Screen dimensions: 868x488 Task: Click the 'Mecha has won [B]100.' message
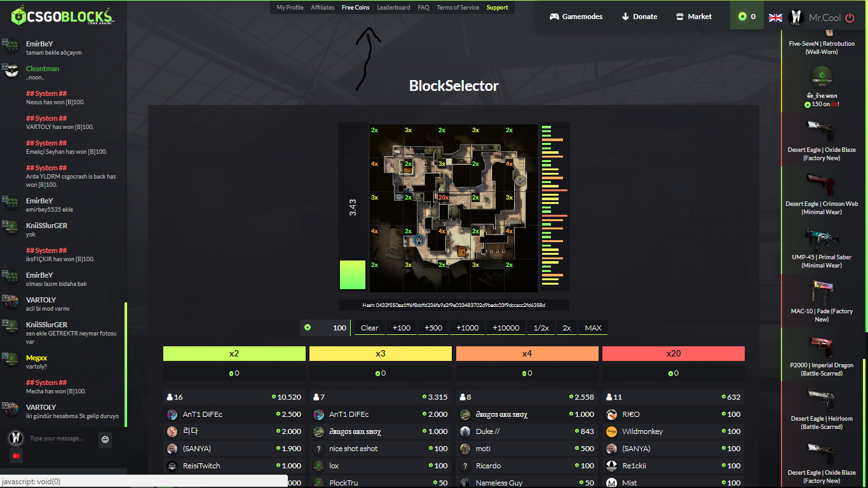[x=56, y=391]
